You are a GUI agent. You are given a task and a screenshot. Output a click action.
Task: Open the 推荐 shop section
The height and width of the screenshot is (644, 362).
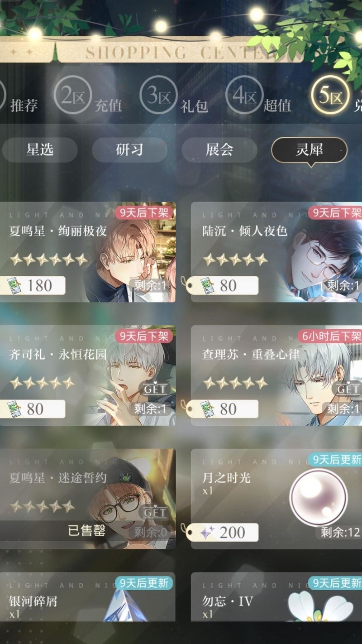(24, 105)
